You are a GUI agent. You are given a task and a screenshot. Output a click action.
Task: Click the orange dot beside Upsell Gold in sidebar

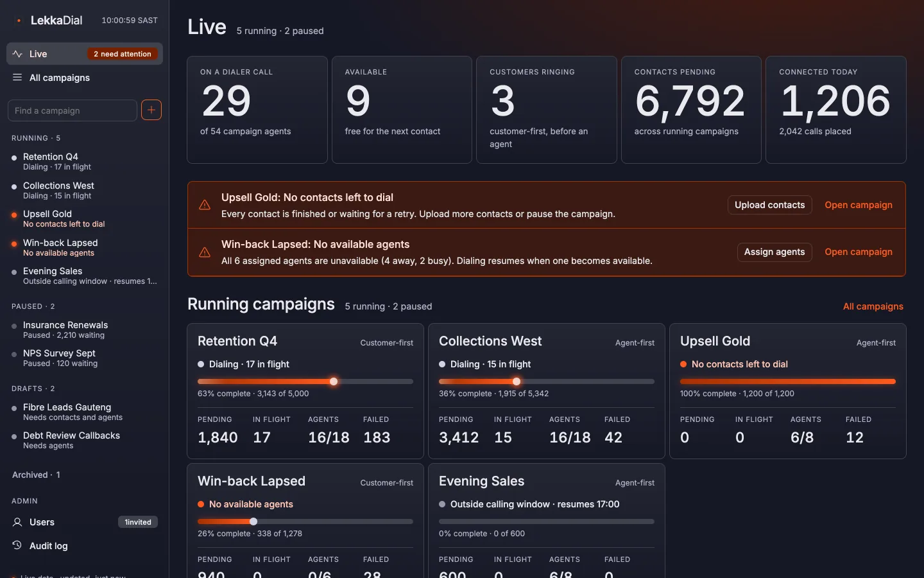(x=14, y=215)
